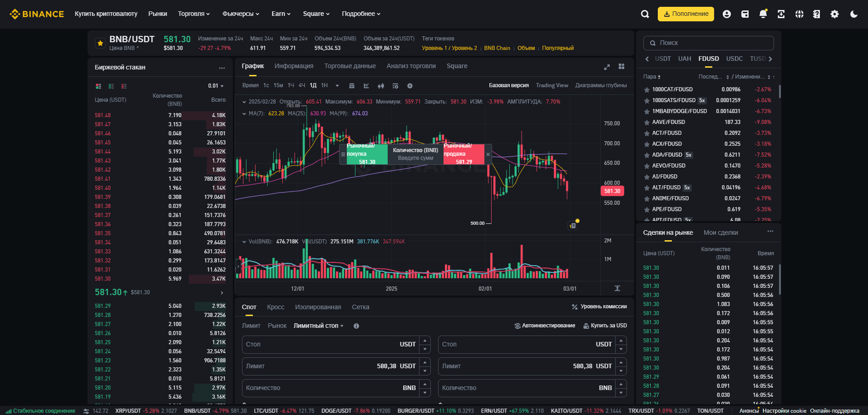Open chart display options icon

(395, 86)
